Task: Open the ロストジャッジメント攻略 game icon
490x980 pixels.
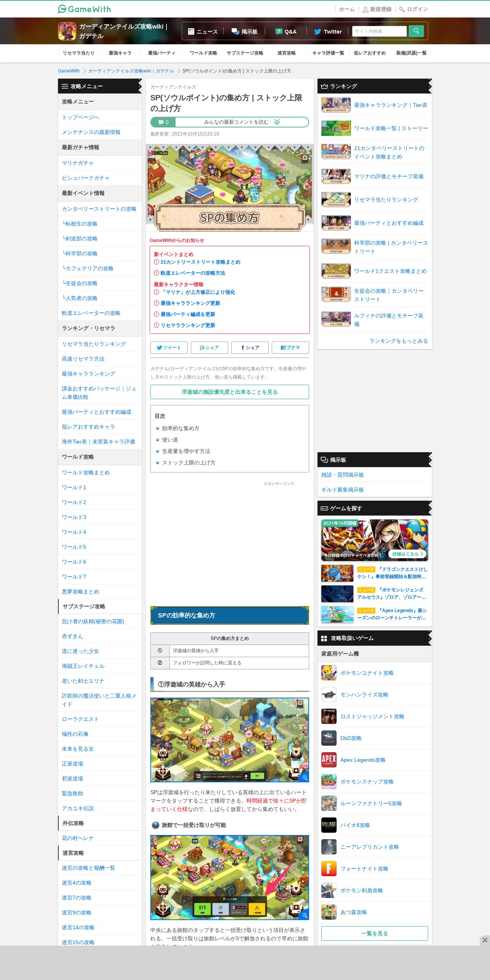Action: point(329,716)
